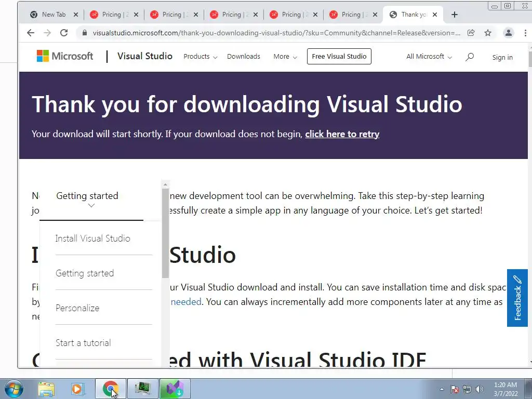
Task: Open Visual Studio Installer taskbar icon
Action: tap(175, 389)
